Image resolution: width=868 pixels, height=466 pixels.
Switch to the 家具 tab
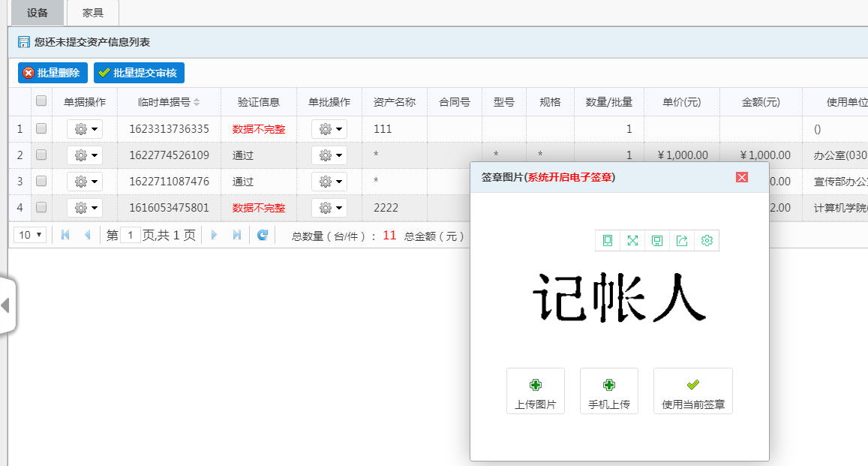(x=93, y=13)
